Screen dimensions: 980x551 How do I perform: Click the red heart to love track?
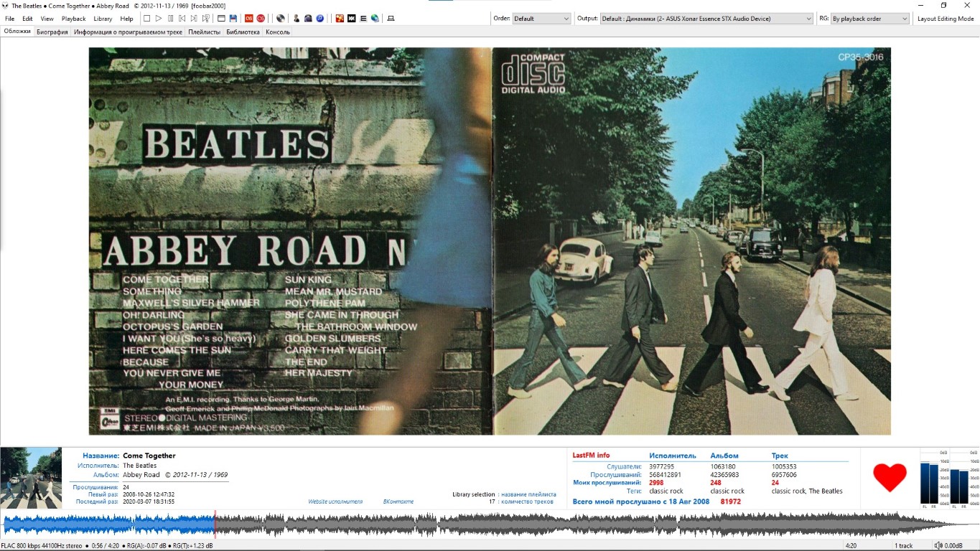pyautogui.click(x=890, y=477)
